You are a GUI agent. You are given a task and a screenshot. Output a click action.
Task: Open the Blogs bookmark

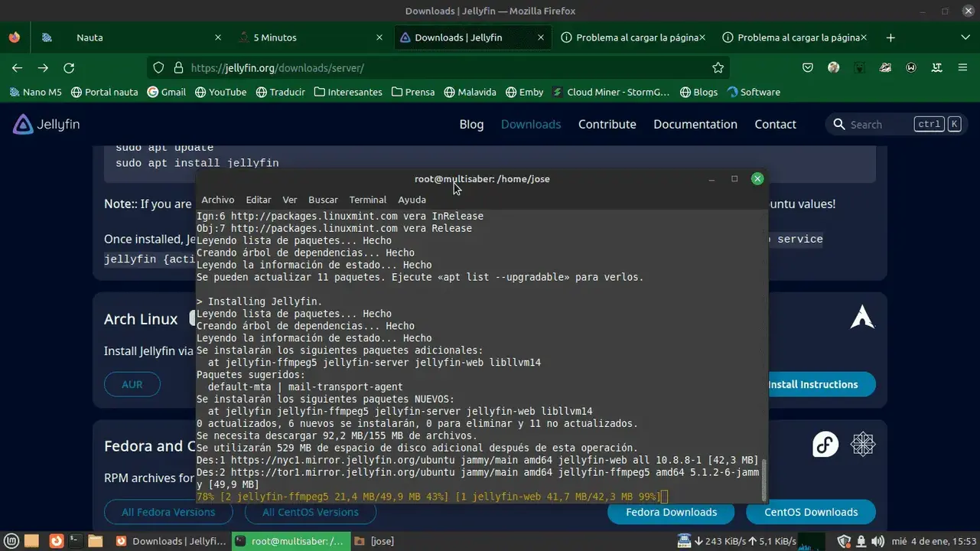(x=698, y=92)
